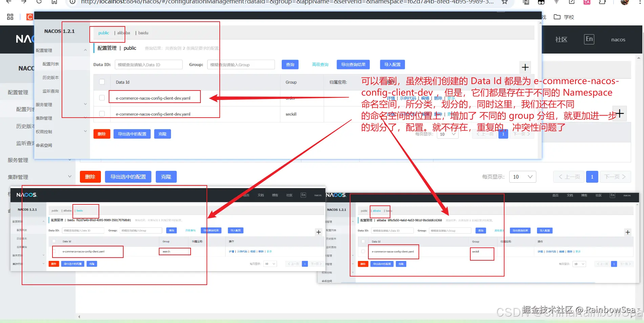
Task: Tick the header checkbox in the alibaba screenshot
Action: tap(363, 241)
